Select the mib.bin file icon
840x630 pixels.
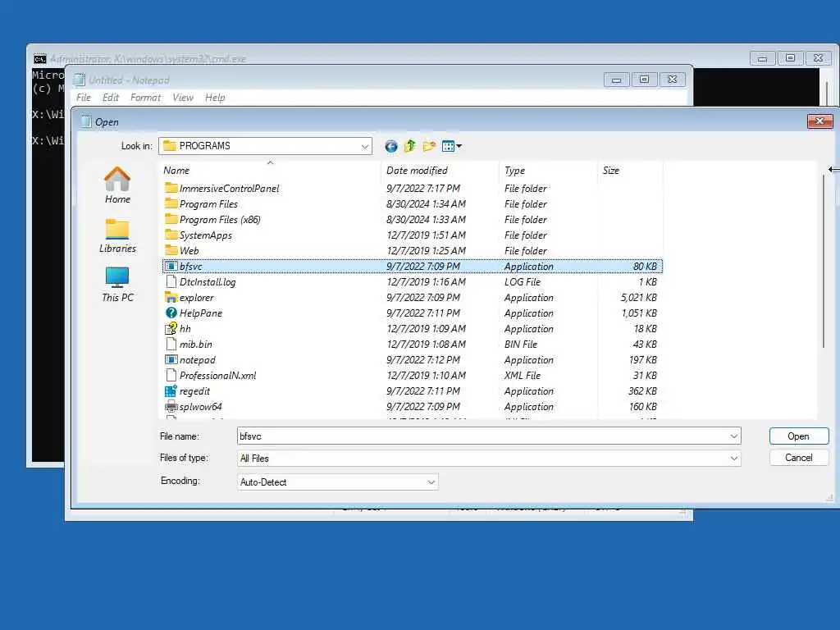point(171,344)
